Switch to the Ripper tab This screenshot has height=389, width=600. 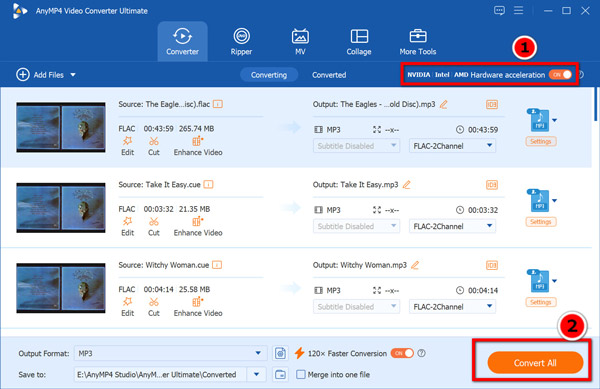point(241,41)
